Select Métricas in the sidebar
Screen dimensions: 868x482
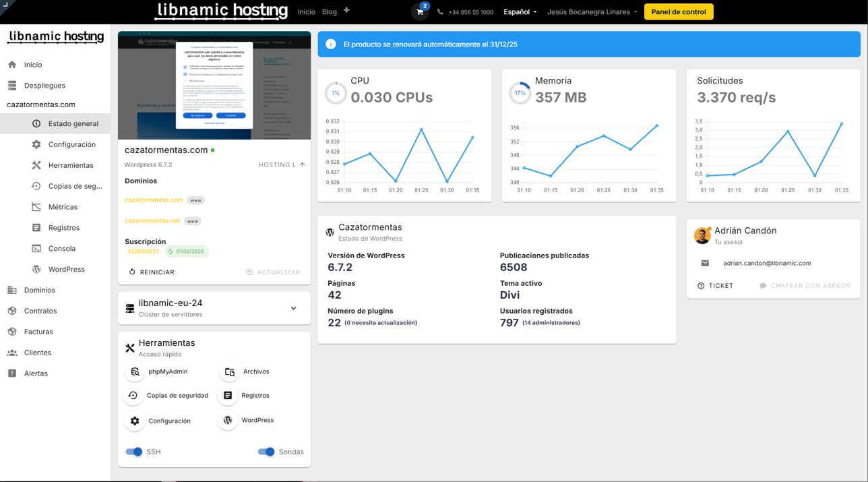pyautogui.click(x=63, y=207)
